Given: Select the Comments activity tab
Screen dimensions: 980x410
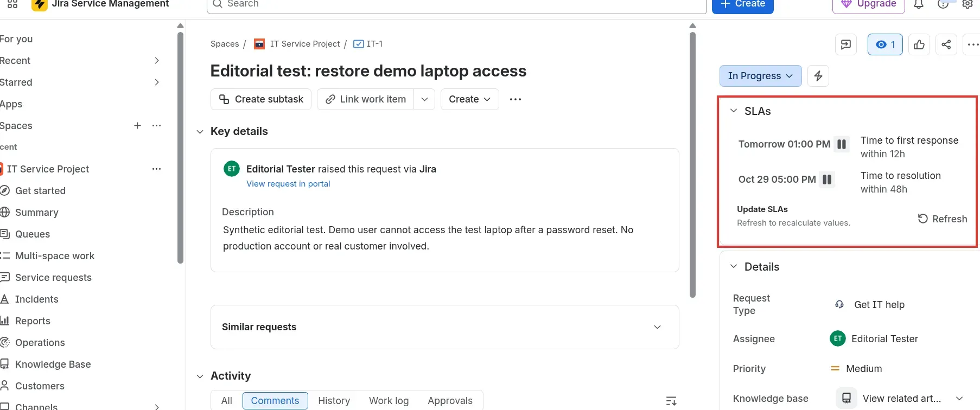Looking at the screenshot, I should [x=275, y=401].
